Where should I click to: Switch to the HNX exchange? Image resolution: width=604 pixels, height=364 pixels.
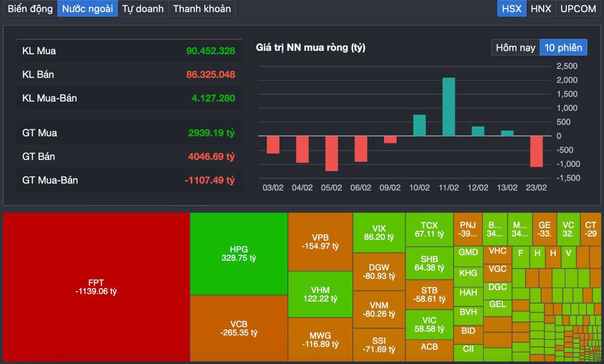tap(541, 9)
